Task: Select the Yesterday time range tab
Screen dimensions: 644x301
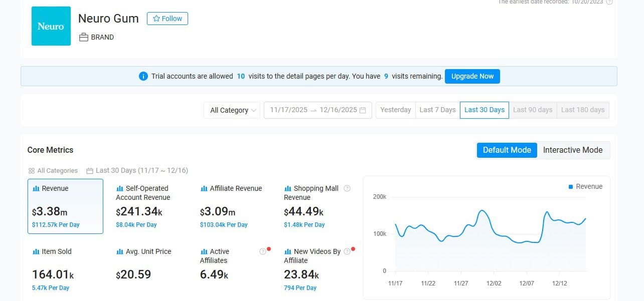Action: (396, 110)
